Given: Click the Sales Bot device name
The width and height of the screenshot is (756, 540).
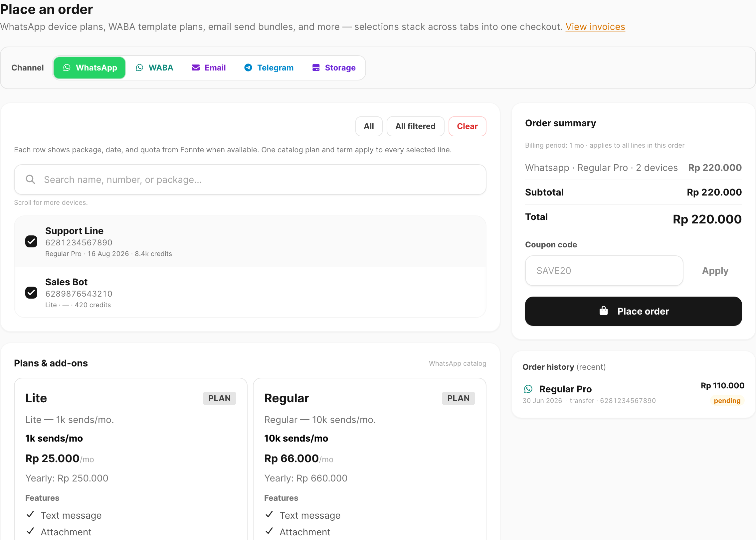Looking at the screenshot, I should [66, 282].
